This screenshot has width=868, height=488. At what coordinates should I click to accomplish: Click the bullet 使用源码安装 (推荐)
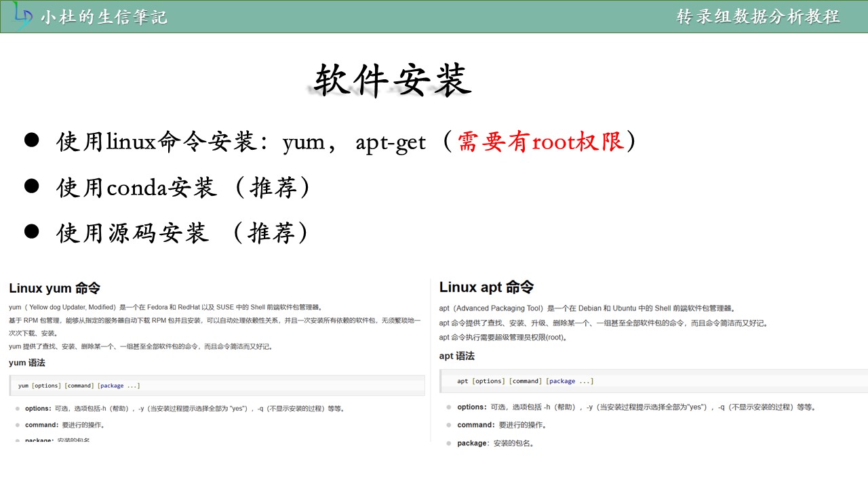pyautogui.click(x=167, y=233)
